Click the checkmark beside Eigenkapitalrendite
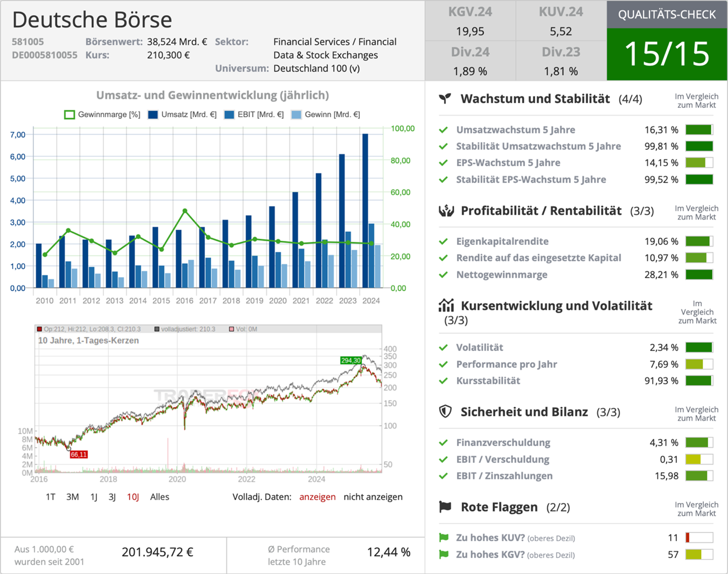The width and height of the screenshot is (728, 574). [444, 241]
